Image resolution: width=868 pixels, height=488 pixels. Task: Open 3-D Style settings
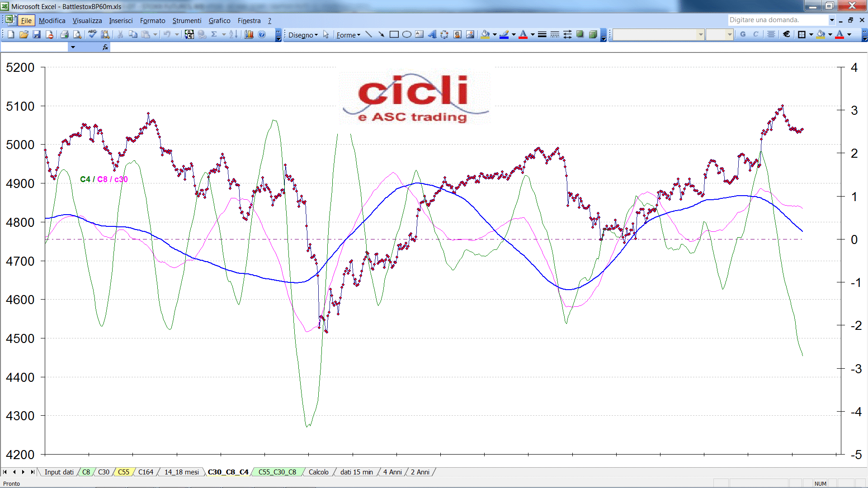[593, 34]
